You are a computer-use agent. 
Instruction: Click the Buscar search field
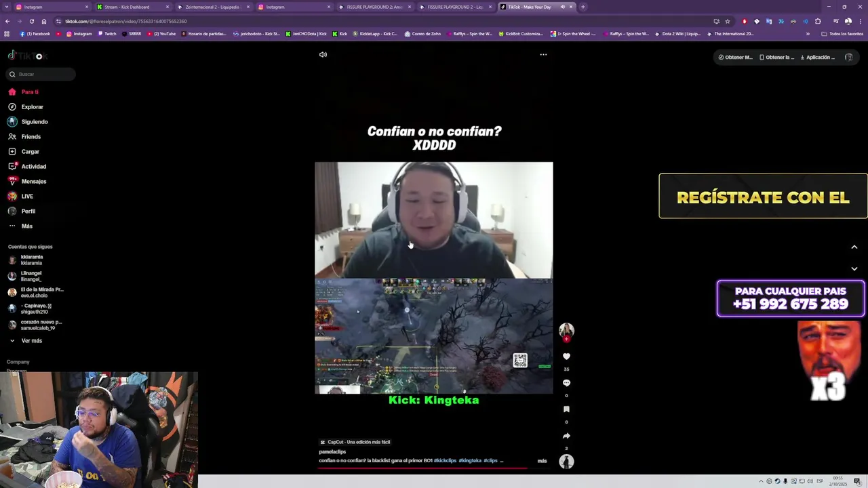pyautogui.click(x=41, y=74)
